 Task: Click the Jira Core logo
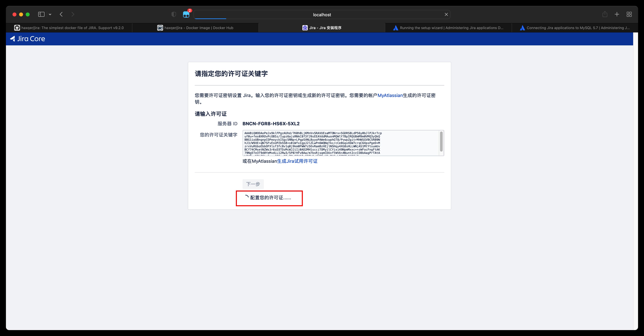coord(27,39)
